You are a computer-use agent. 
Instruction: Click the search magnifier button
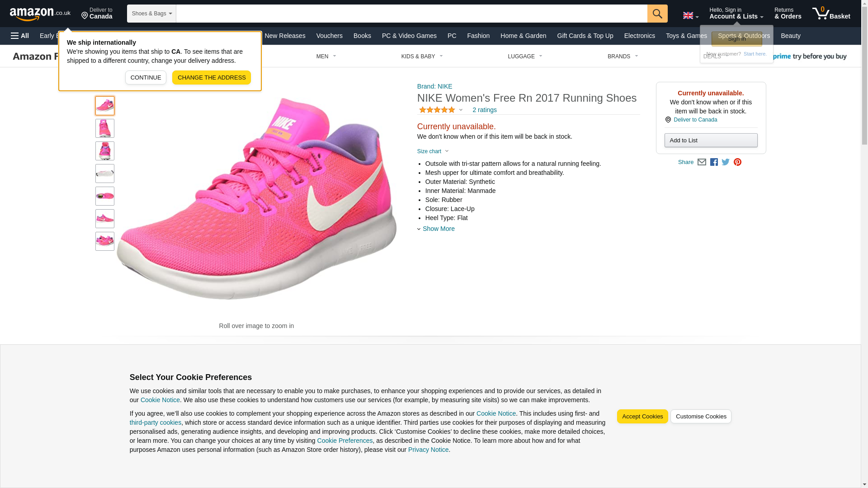(x=657, y=14)
